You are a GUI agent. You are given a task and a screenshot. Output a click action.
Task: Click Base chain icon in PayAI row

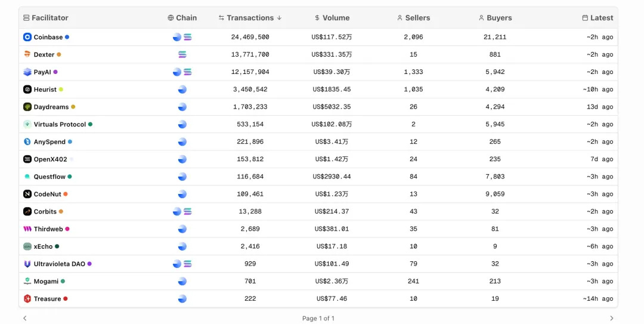[177, 72]
